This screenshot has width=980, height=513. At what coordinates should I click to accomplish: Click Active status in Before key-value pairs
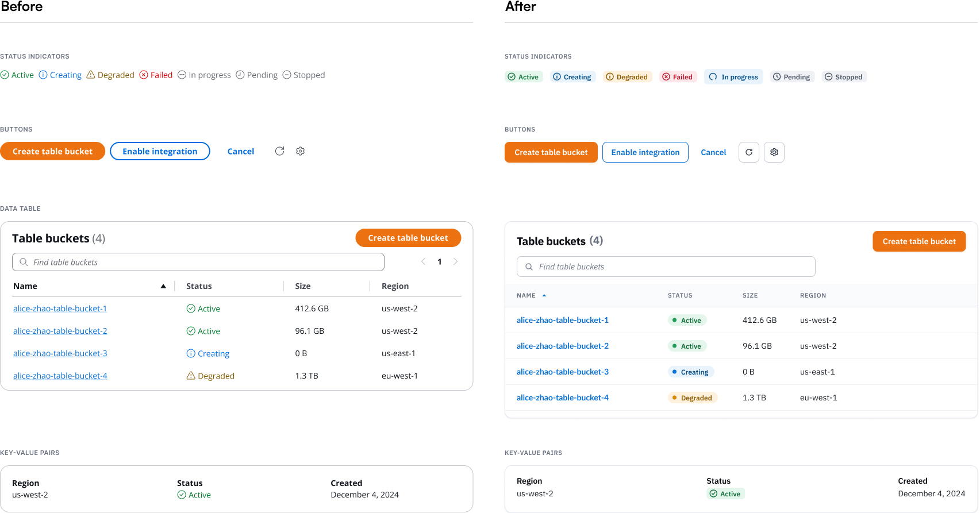click(194, 495)
